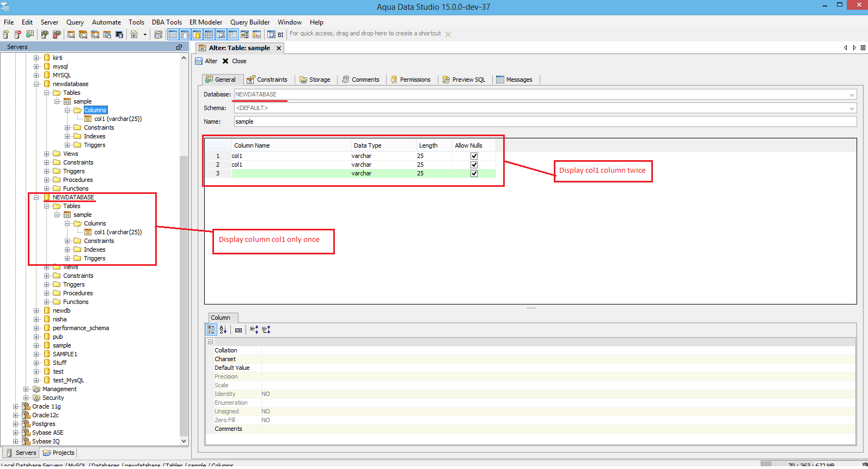Open the Query Analyzer toolbar icon
The height and width of the screenshot is (469, 868).
click(71, 34)
